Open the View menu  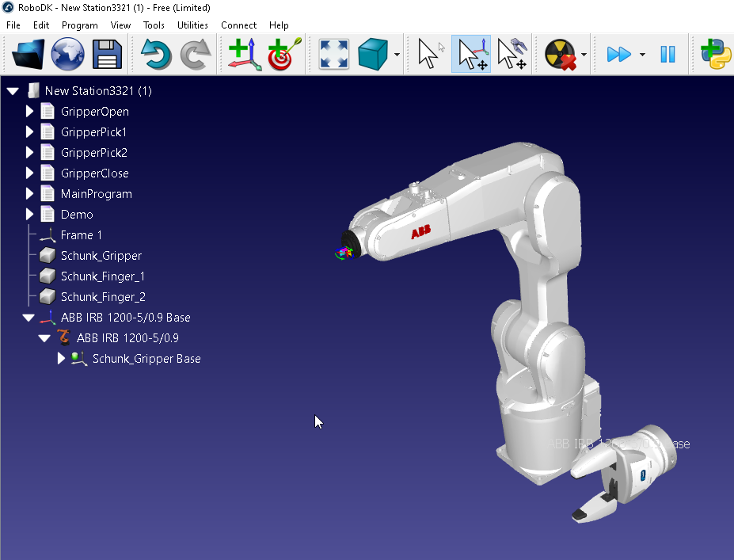click(x=120, y=25)
